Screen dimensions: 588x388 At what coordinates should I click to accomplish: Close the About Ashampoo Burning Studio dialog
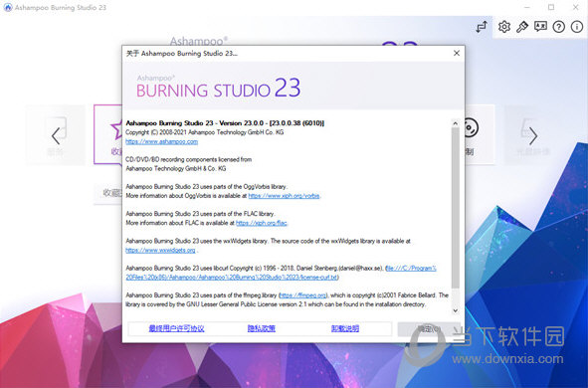tap(457, 54)
